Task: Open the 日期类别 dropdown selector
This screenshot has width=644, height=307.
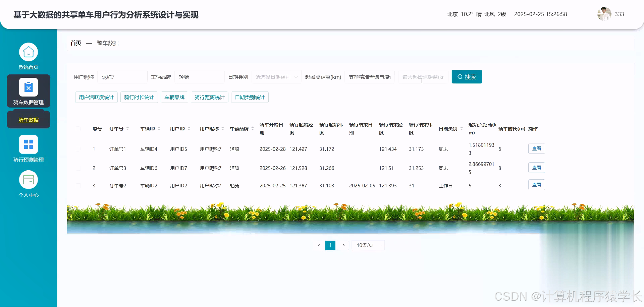Action: click(276, 77)
